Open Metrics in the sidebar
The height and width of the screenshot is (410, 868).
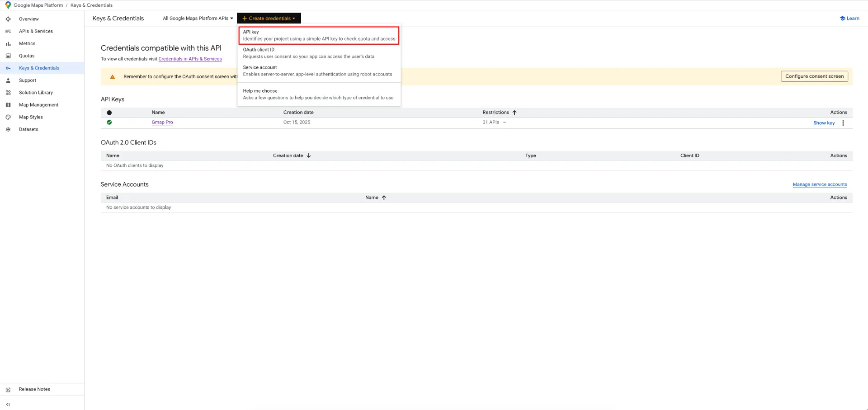click(27, 44)
